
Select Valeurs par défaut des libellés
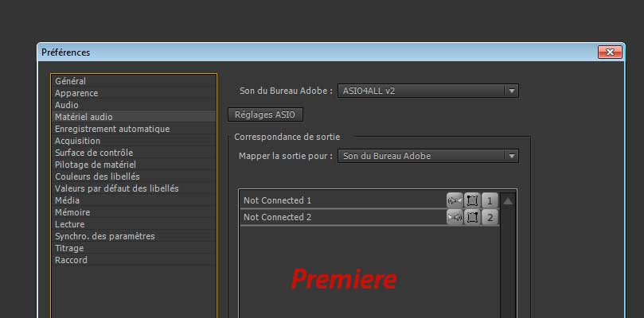133,188
